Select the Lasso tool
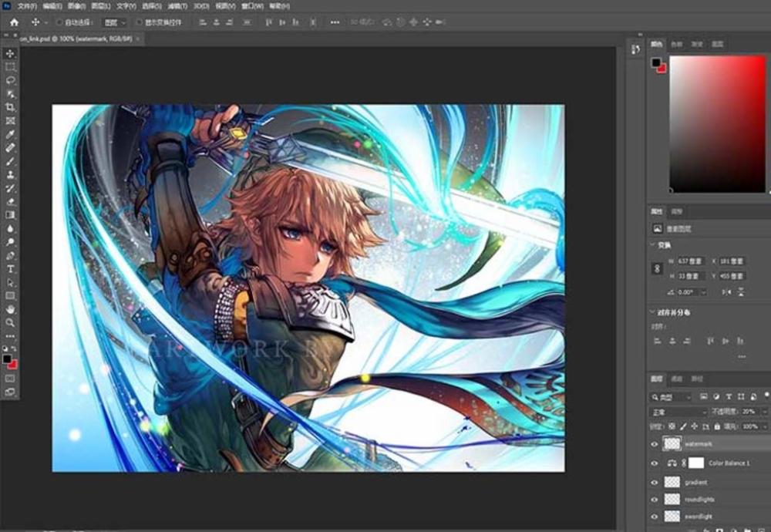 coord(11,80)
